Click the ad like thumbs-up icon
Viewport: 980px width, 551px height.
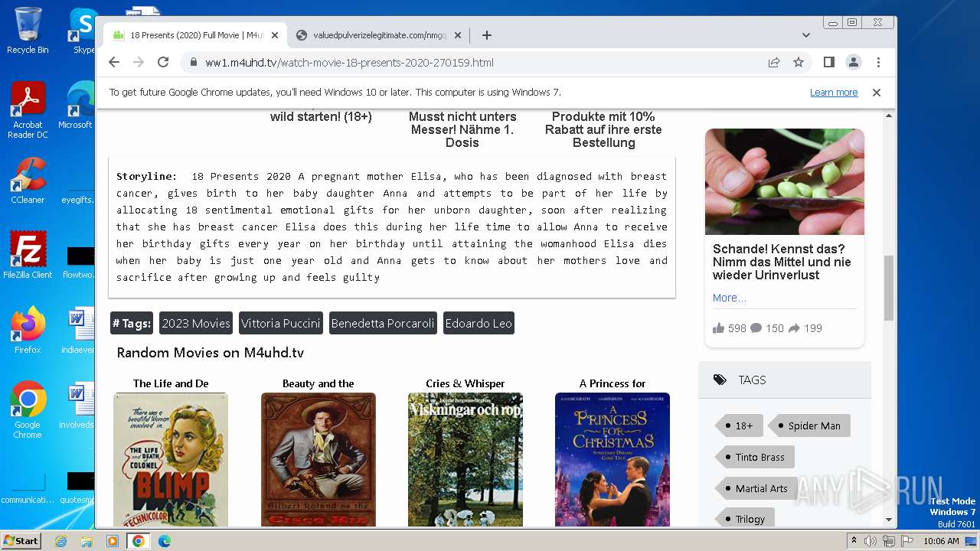point(718,328)
